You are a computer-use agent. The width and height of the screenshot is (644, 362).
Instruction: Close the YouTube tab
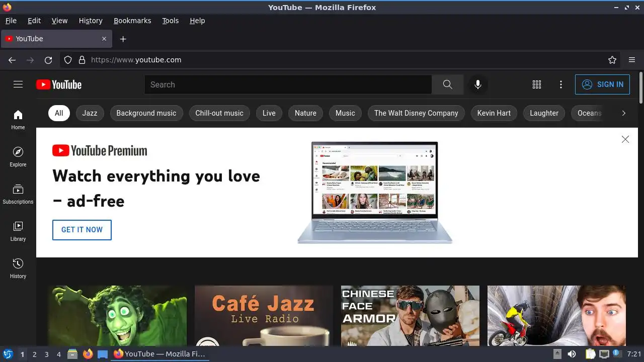(x=104, y=39)
